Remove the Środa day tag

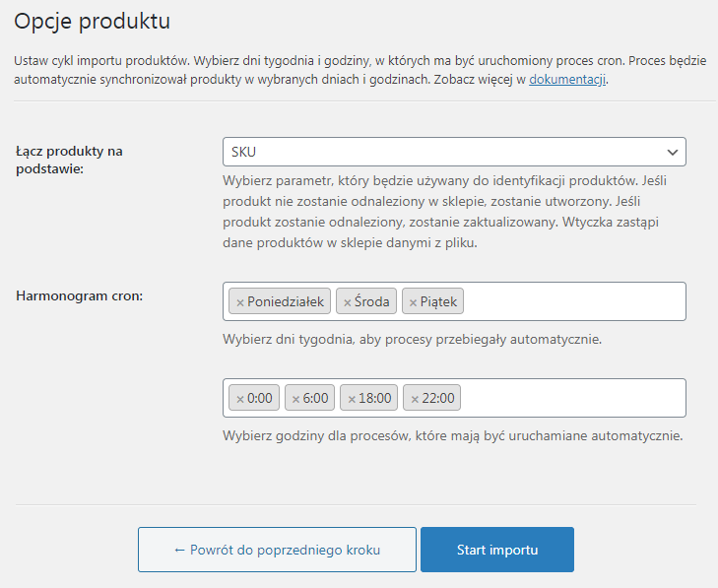[x=347, y=302]
